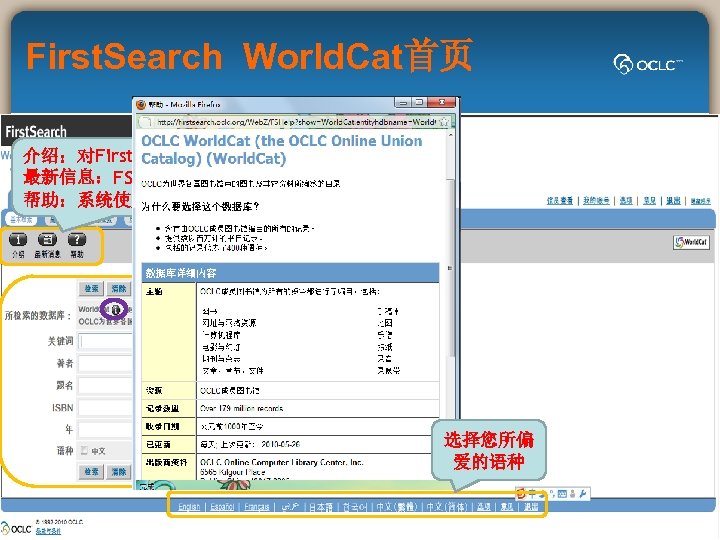Focus the 题名 title input field
Viewport: 720px width, 540px height.
[105, 385]
